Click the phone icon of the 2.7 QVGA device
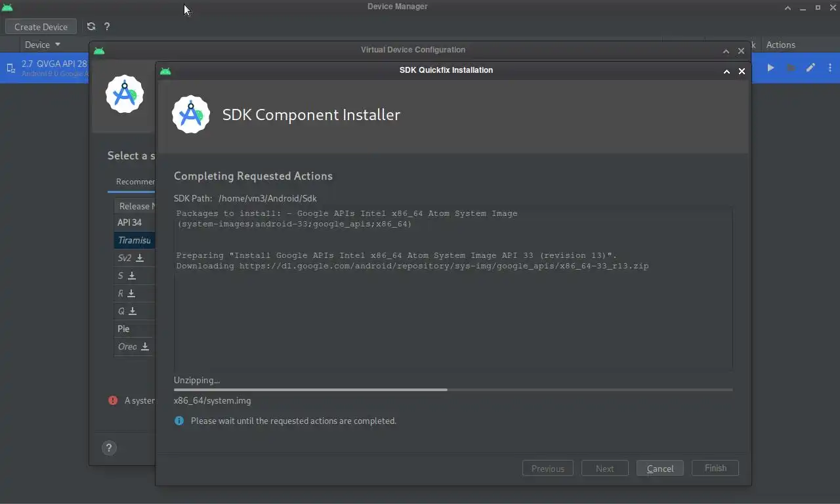The width and height of the screenshot is (840, 504). pyautogui.click(x=11, y=68)
